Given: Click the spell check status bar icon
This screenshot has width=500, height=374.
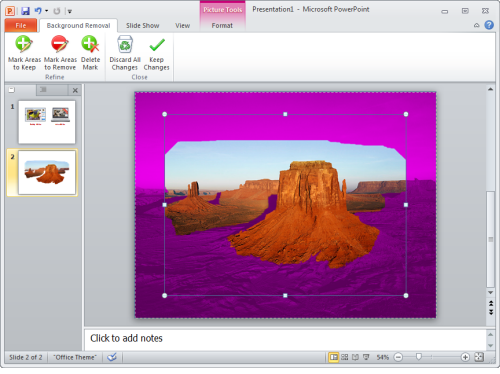Looking at the screenshot, I should [x=112, y=357].
